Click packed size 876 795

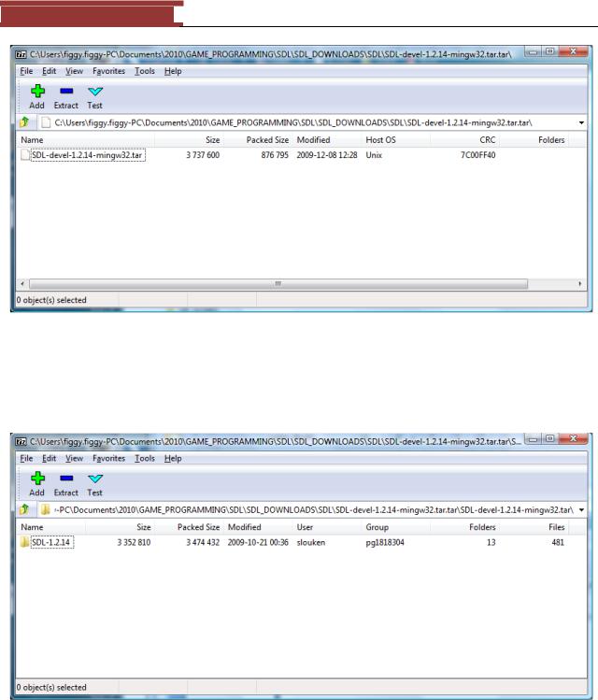pos(275,155)
